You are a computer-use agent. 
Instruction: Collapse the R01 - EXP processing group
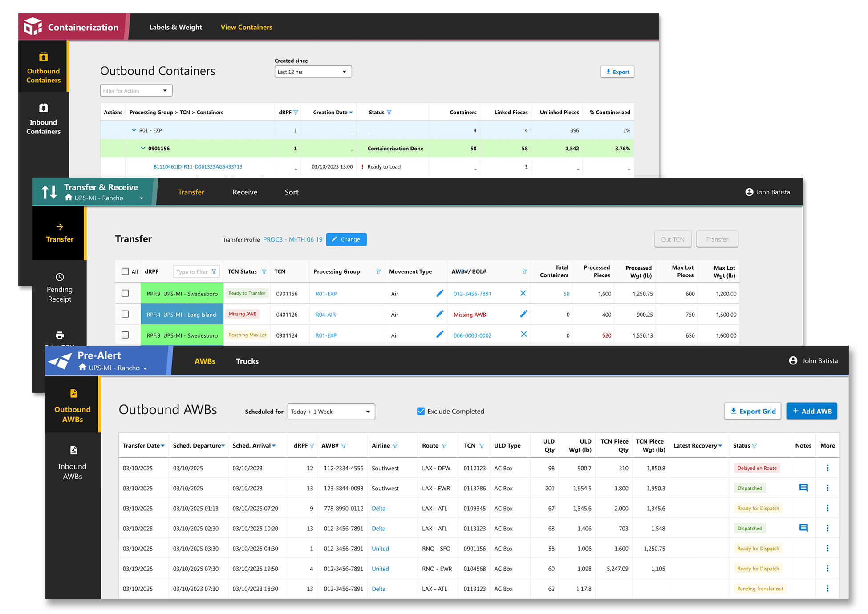coord(134,130)
